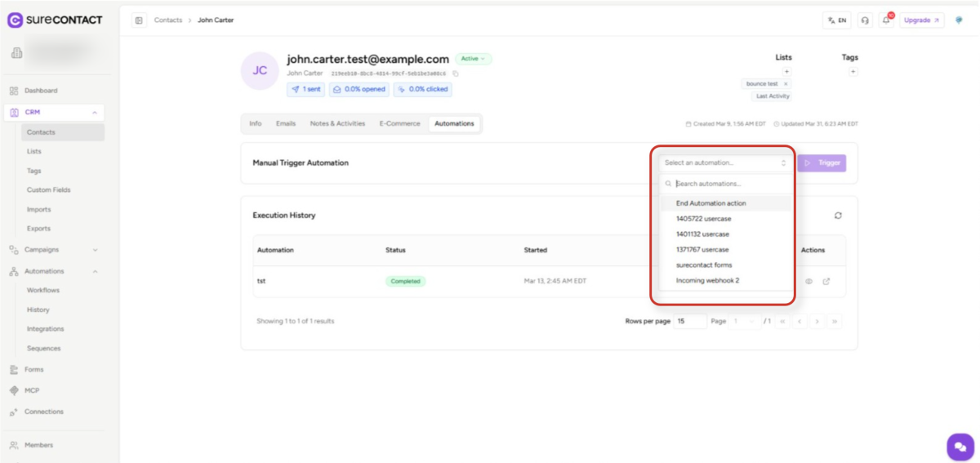Screen dimensions: 980x463
Task: Click the 1 sent stat badge
Action: (306, 89)
